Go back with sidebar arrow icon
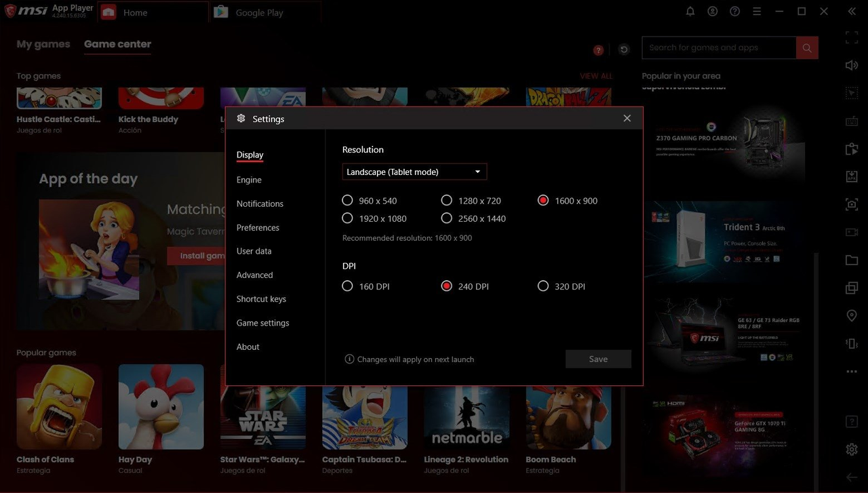This screenshot has height=493, width=868. (x=852, y=477)
